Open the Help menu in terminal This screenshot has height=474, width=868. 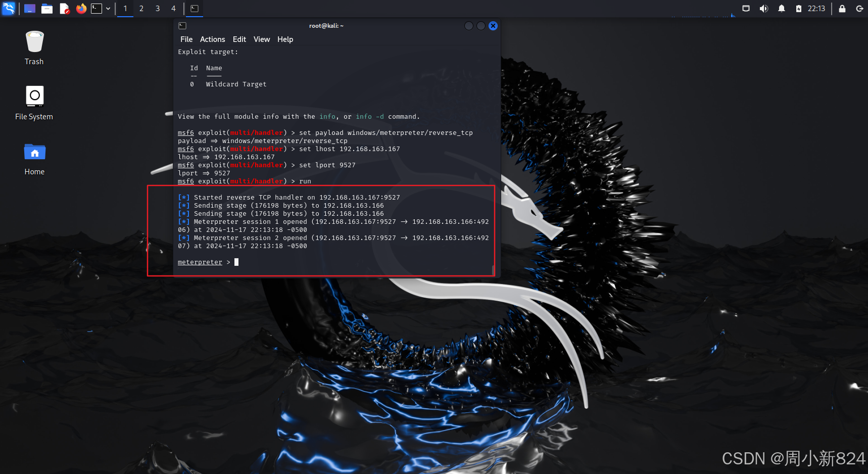pos(285,39)
